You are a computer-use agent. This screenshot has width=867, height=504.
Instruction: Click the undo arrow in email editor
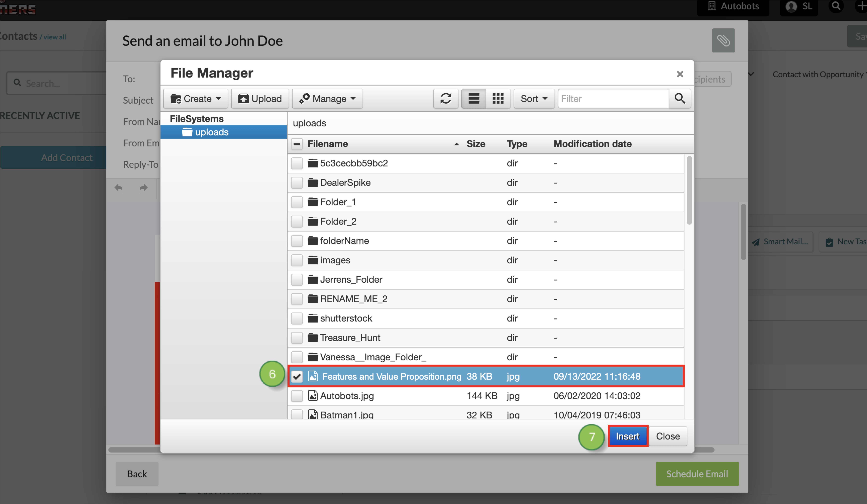click(118, 188)
